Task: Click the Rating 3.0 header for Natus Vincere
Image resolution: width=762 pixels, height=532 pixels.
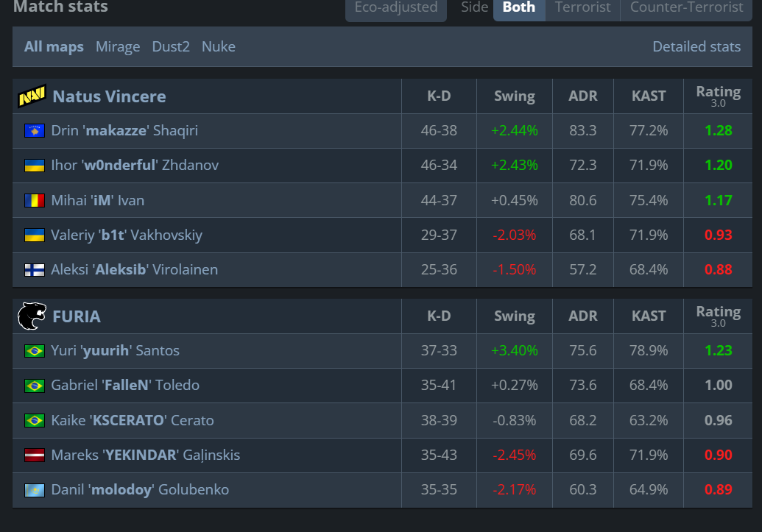Action: coord(718,95)
